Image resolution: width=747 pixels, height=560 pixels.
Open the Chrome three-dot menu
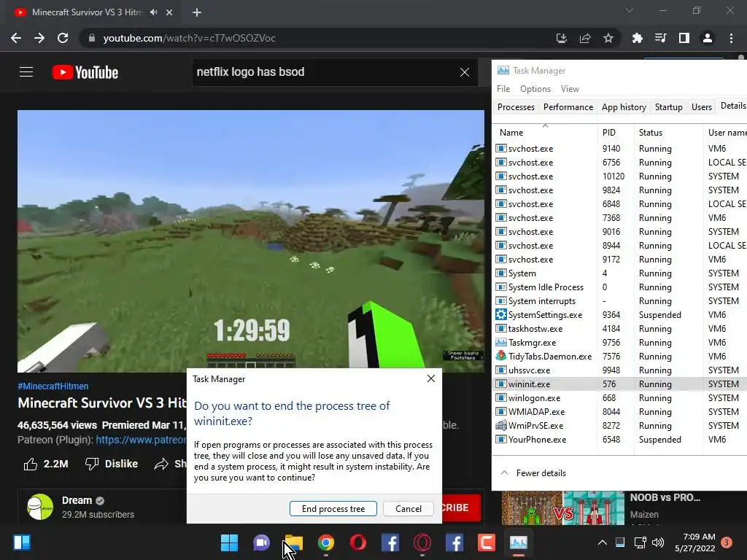tap(731, 38)
